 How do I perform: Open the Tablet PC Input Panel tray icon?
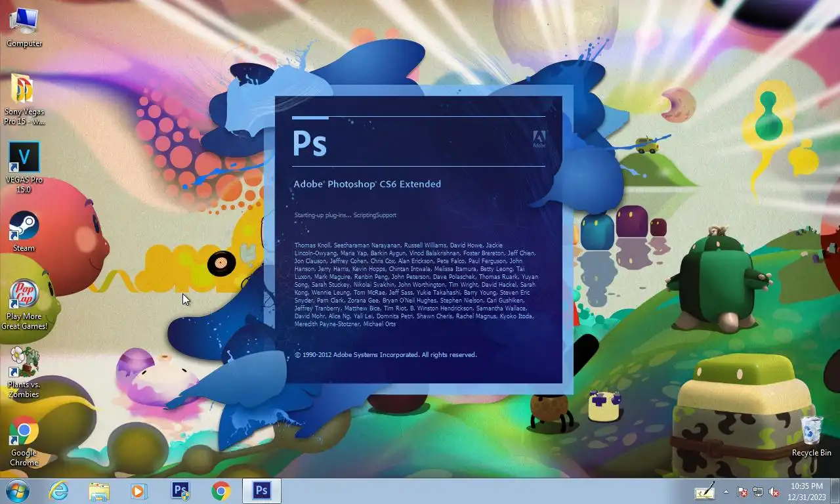(705, 491)
